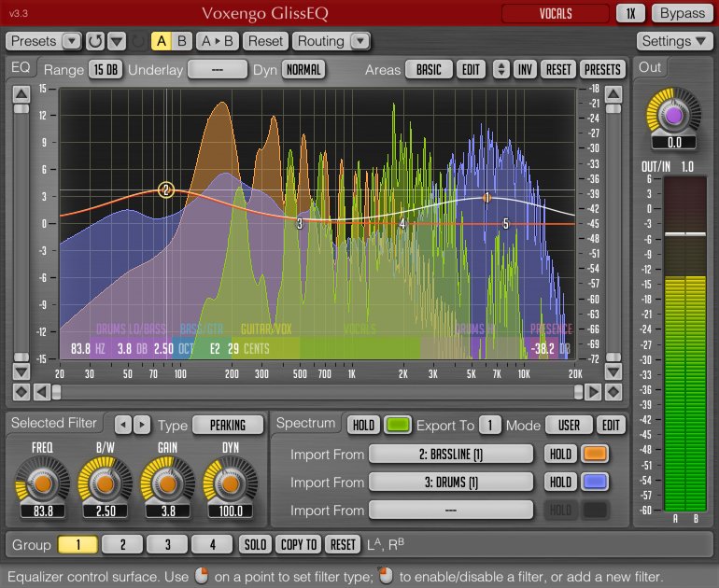The width and height of the screenshot is (719, 588).
Task: Select EQ filter point 1
Action: 487,198
